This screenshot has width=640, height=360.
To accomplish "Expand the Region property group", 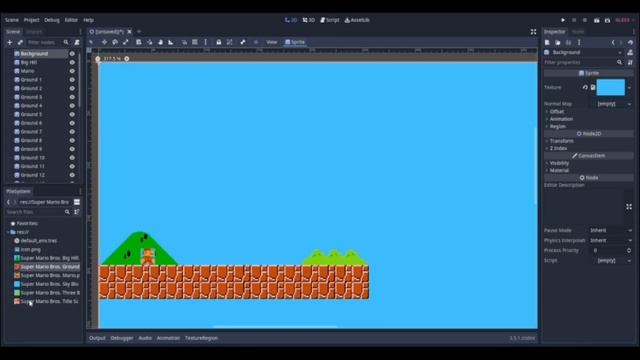I will (x=558, y=126).
